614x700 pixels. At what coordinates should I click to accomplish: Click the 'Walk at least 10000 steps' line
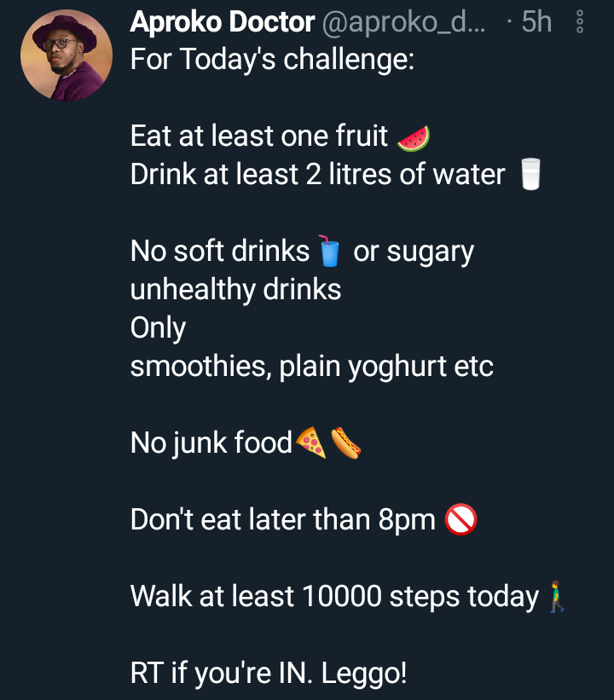334,597
